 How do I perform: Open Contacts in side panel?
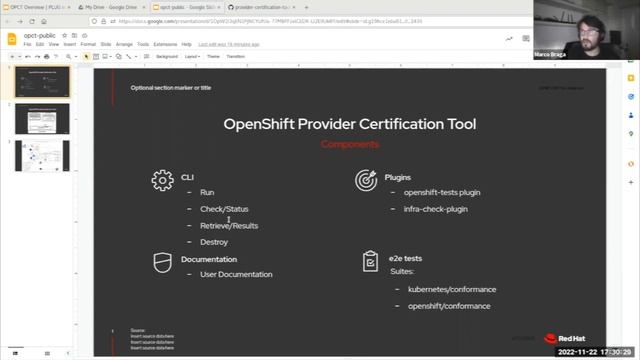pyautogui.click(x=631, y=116)
